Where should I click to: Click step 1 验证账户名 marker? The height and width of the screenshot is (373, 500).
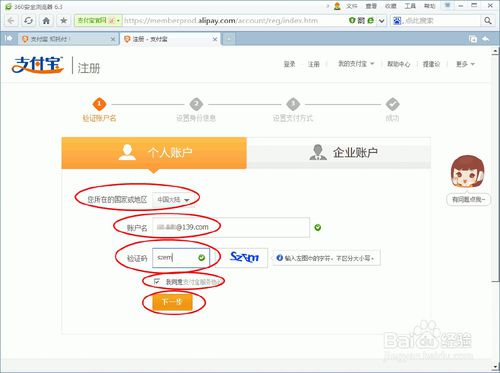[x=99, y=104]
